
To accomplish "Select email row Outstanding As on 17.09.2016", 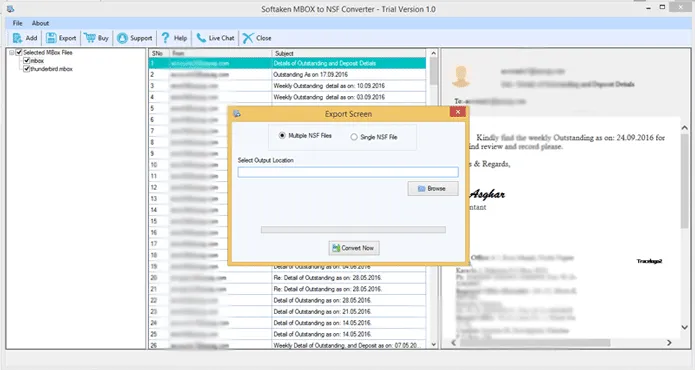I will (287, 74).
